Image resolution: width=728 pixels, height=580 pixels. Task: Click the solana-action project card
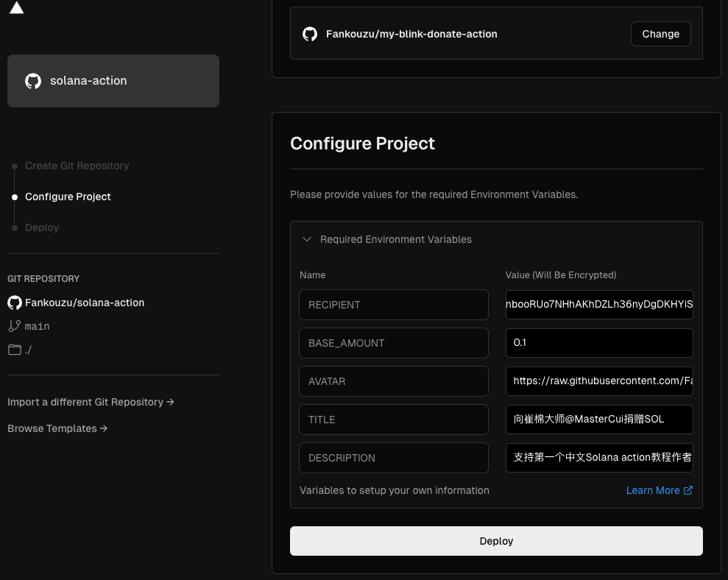coord(113,81)
